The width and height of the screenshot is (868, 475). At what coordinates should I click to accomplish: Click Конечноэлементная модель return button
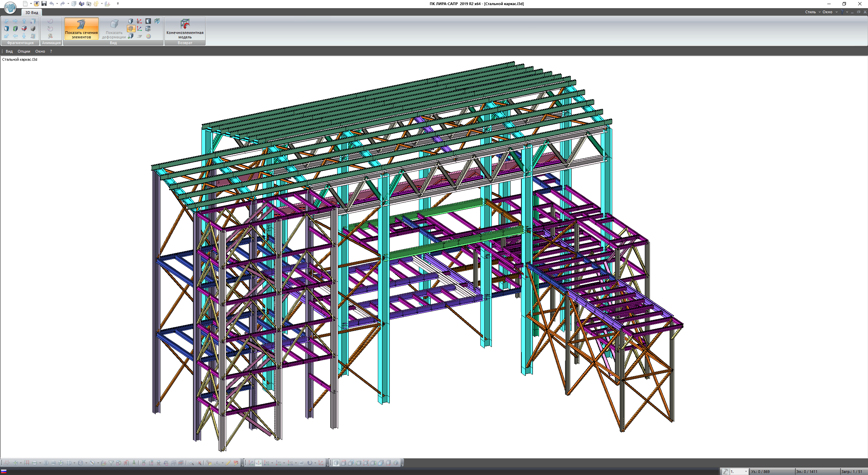(185, 29)
